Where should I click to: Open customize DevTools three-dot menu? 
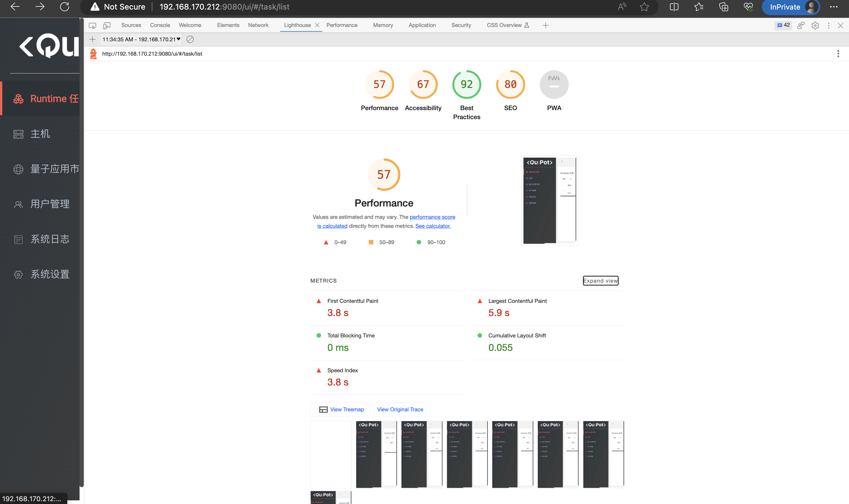828,26
